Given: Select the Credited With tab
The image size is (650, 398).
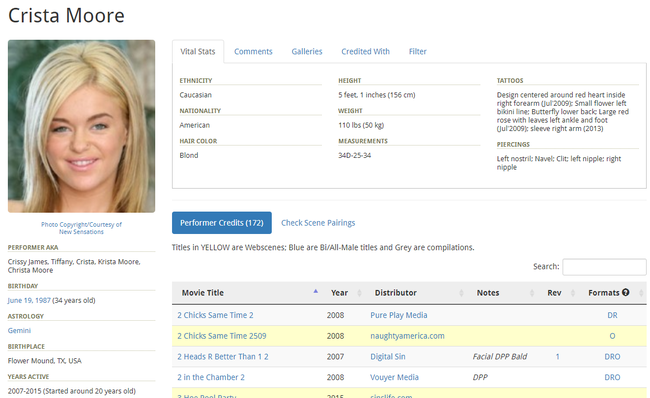Looking at the screenshot, I should 365,51.
